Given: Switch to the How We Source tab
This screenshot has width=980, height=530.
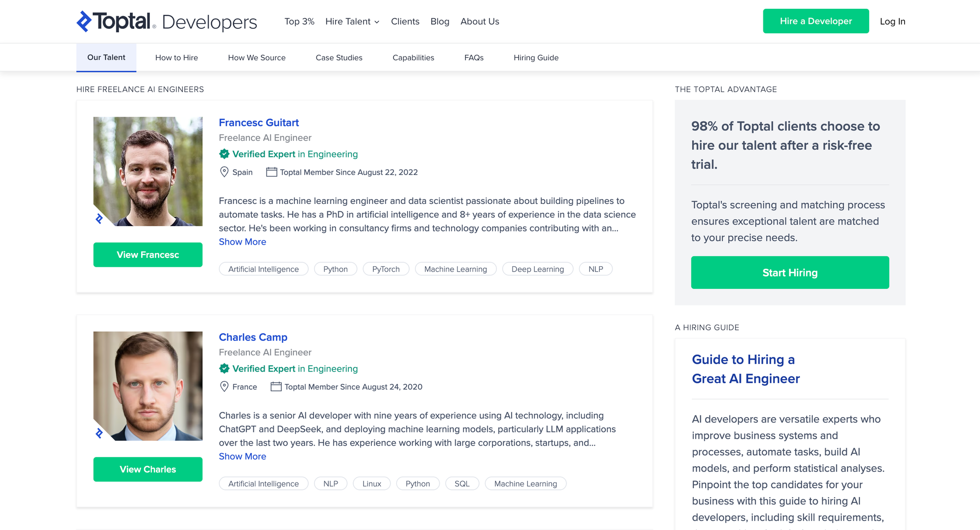Looking at the screenshot, I should click(257, 58).
